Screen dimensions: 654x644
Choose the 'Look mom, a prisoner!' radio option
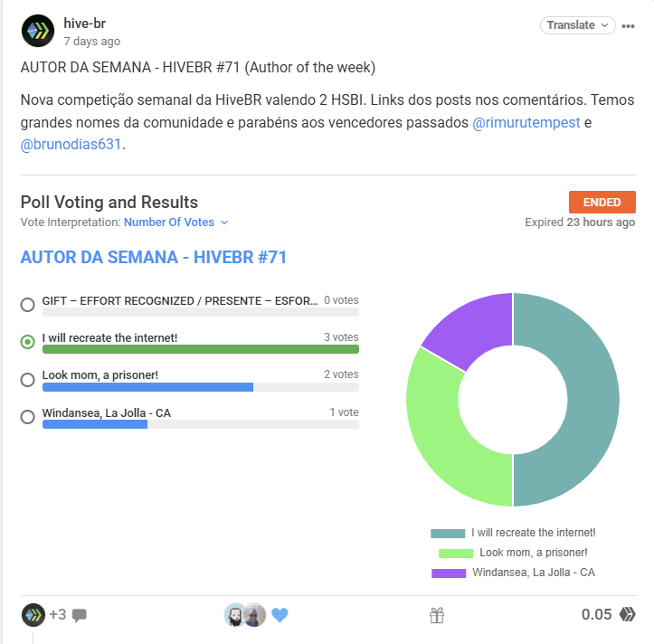point(27,380)
